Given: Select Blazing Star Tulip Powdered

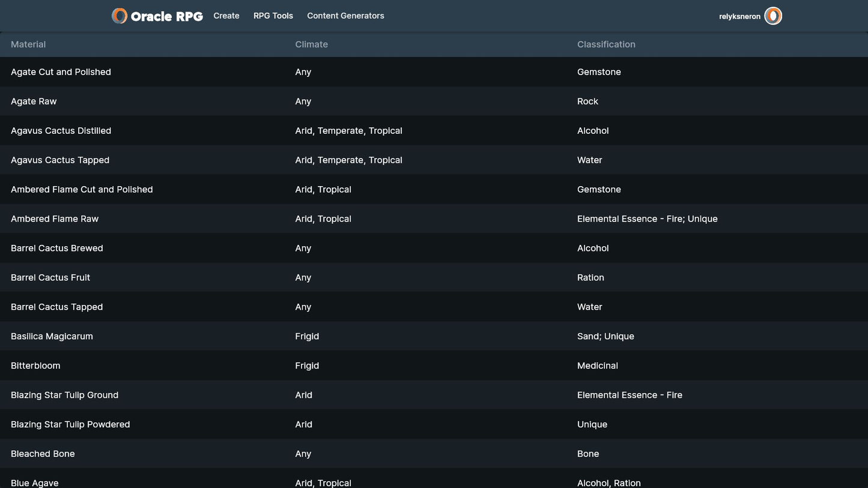Looking at the screenshot, I should pos(70,425).
